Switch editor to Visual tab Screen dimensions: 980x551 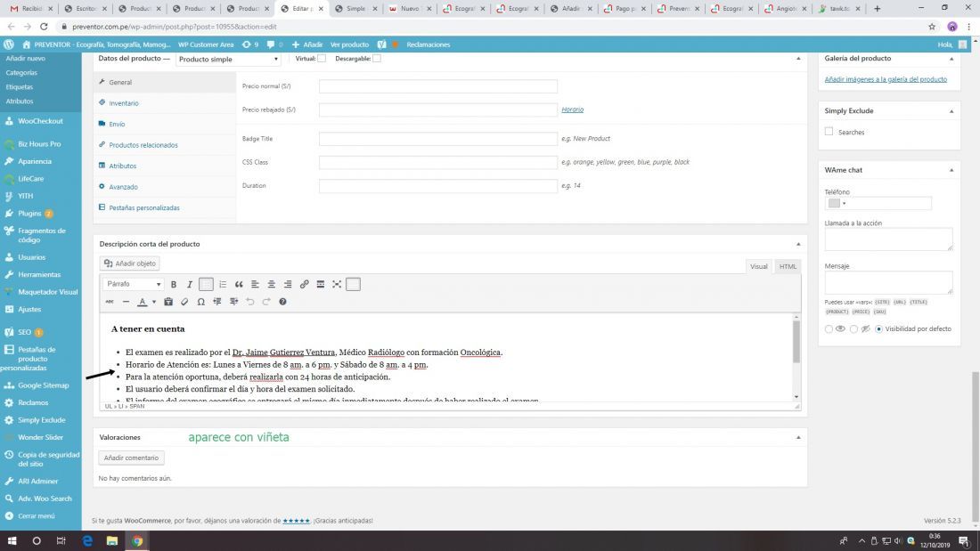coord(759,266)
